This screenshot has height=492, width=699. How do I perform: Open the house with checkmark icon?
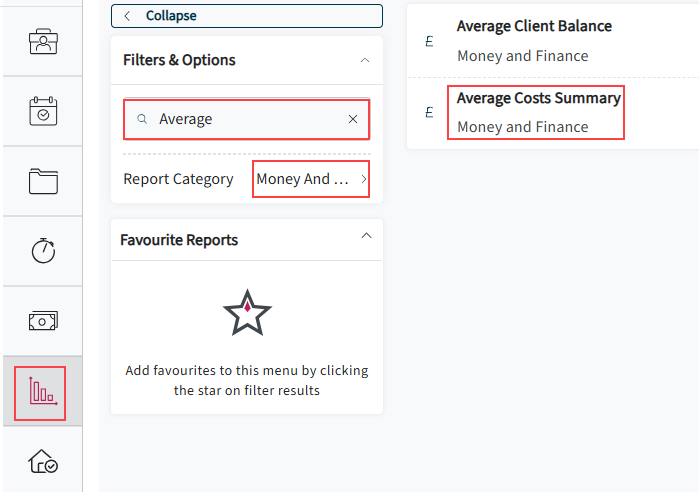[43, 461]
